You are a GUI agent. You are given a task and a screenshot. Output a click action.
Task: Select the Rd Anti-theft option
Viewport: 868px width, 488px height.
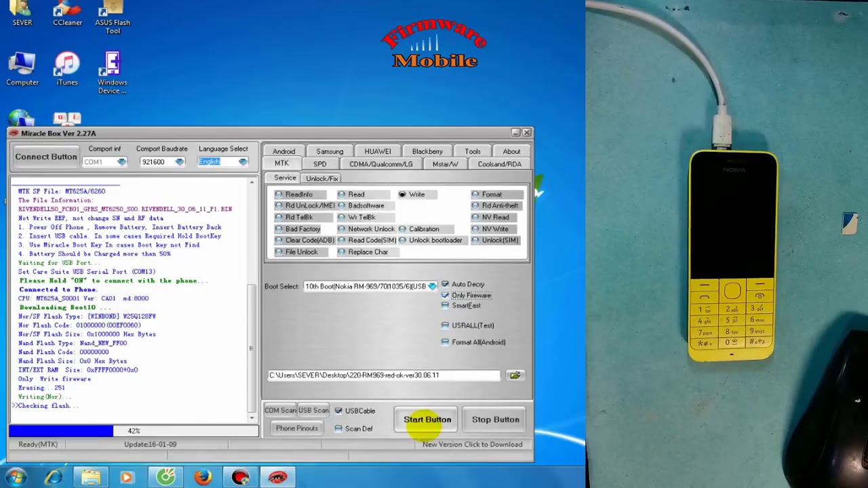[495, 205]
